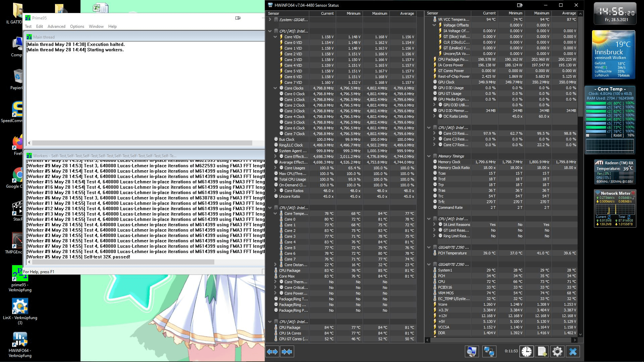
Task: Select the CPU Package Power bolt icon
Action: click(x=435, y=59)
